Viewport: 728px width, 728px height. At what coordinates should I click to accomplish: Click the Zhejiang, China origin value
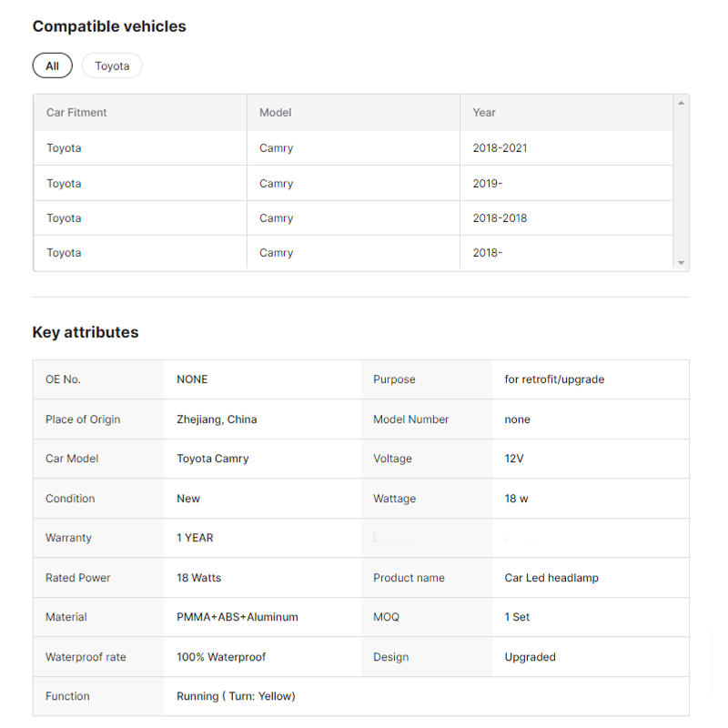click(x=217, y=420)
